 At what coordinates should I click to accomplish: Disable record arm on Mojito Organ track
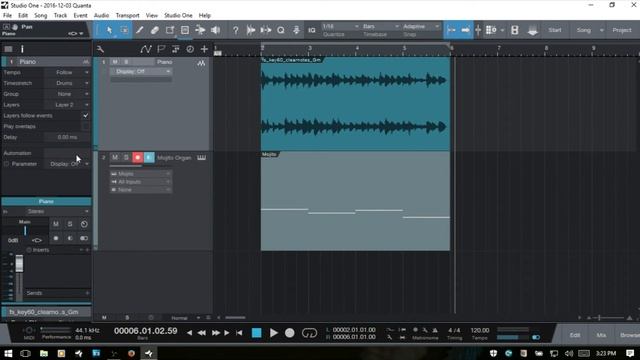point(138,158)
